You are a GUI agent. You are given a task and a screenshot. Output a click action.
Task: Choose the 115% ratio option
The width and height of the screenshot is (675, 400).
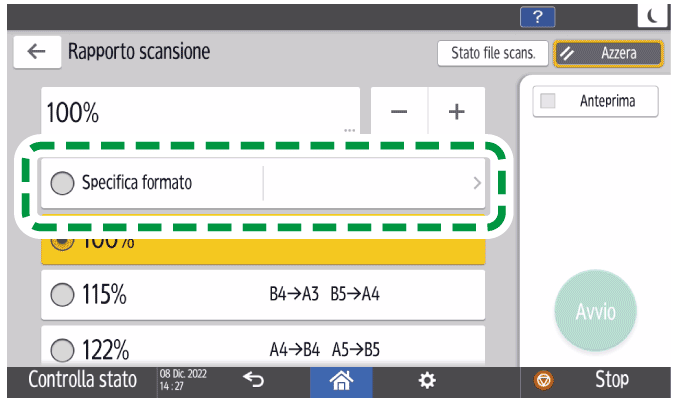click(62, 296)
